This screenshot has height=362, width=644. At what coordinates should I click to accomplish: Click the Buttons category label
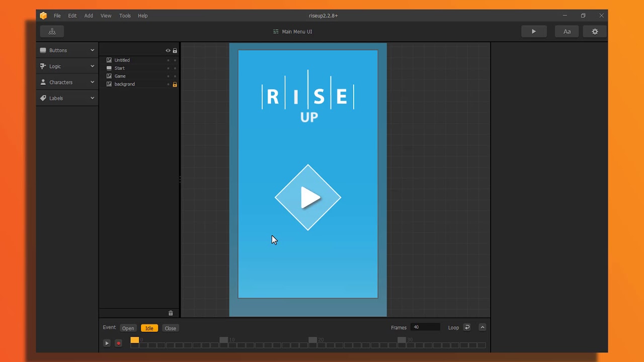point(58,50)
